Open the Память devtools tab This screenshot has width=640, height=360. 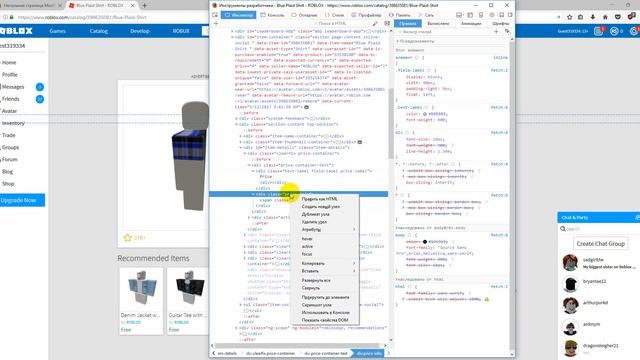click(x=400, y=15)
